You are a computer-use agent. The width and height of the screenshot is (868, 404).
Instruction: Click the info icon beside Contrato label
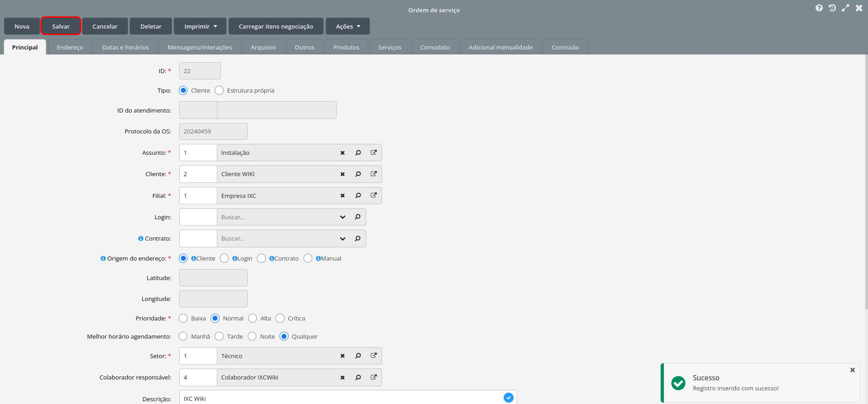tap(141, 238)
